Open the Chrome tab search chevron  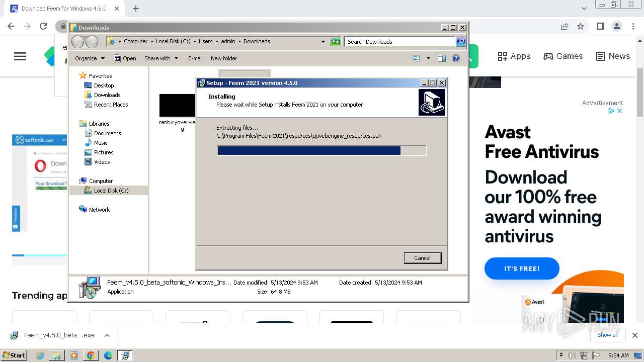(584, 9)
